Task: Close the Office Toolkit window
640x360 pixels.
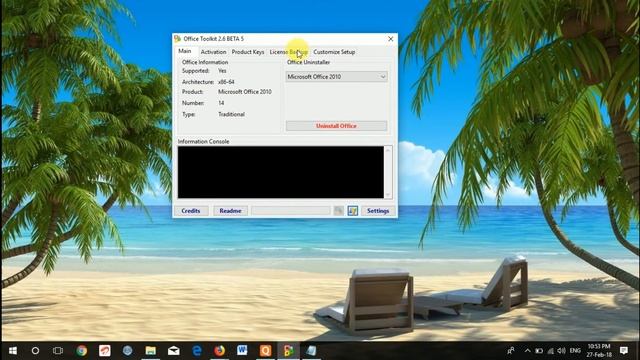Action: point(391,39)
